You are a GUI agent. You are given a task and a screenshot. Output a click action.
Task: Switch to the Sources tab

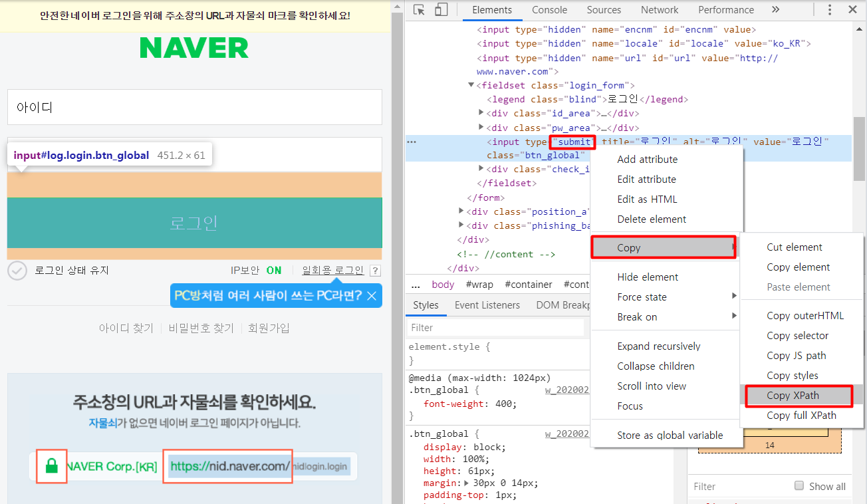pos(604,10)
